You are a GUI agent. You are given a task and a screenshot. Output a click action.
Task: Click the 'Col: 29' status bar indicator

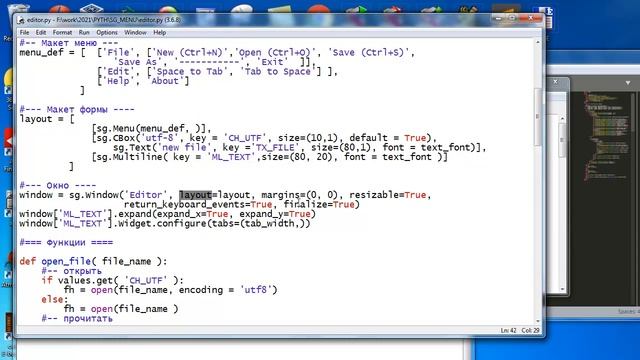point(530,330)
